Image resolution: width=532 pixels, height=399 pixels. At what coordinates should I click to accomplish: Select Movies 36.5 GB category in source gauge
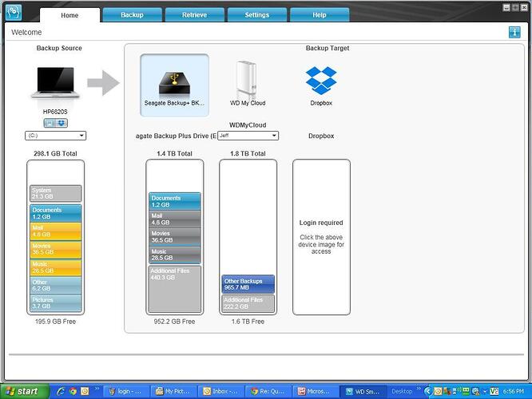tap(56, 250)
